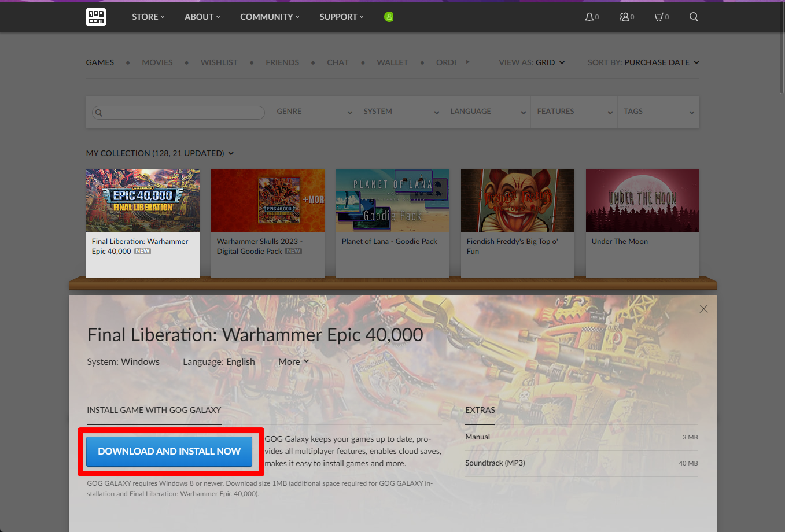The width and height of the screenshot is (785, 532).
Task: Switch to the GAMES tab
Action: (100, 62)
